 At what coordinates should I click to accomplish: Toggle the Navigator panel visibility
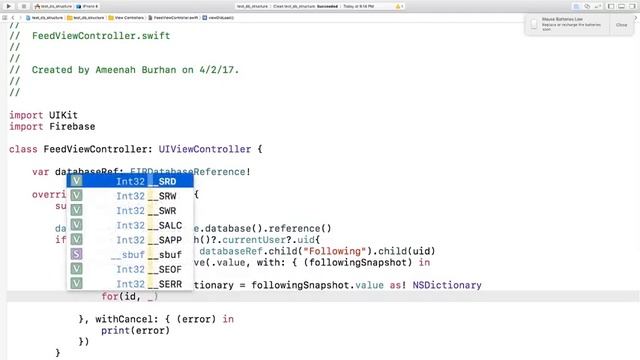(611, 7)
